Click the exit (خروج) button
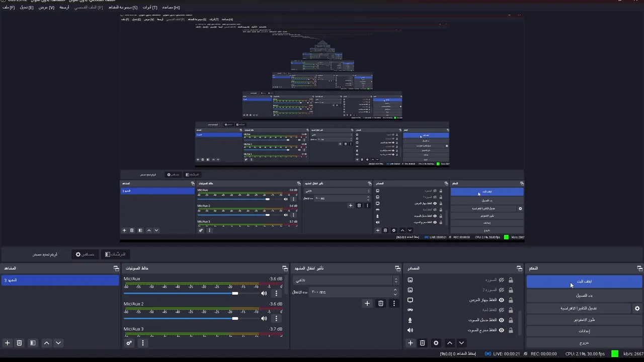This screenshot has height=362, width=644. pyautogui.click(x=584, y=343)
